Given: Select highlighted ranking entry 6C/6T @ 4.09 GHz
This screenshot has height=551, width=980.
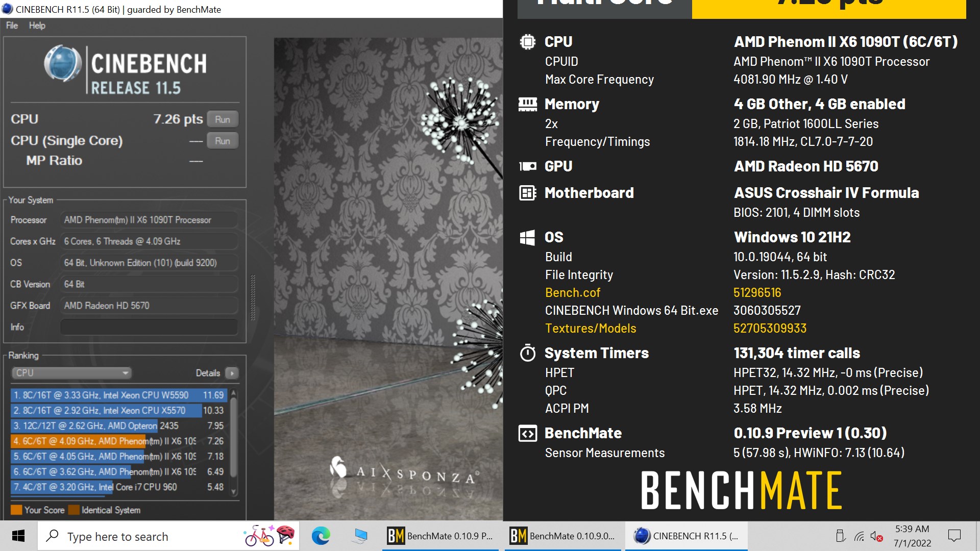Looking at the screenshot, I should point(119,441).
